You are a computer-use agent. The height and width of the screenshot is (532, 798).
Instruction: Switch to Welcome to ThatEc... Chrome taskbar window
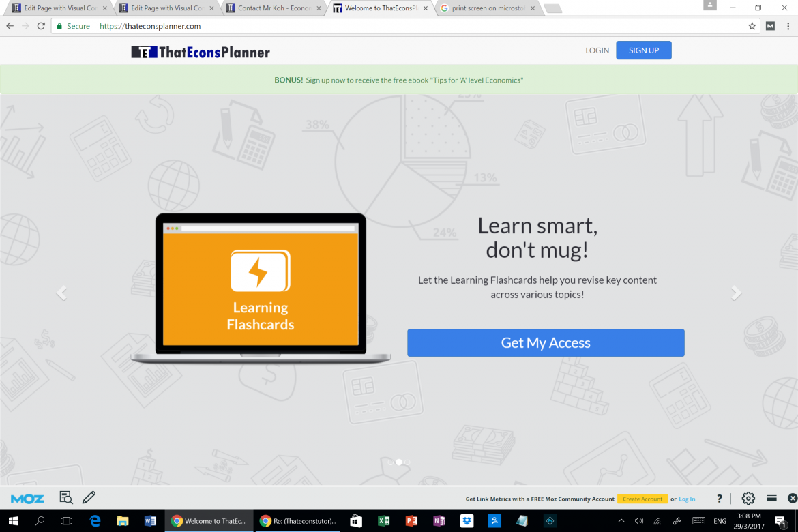209,521
